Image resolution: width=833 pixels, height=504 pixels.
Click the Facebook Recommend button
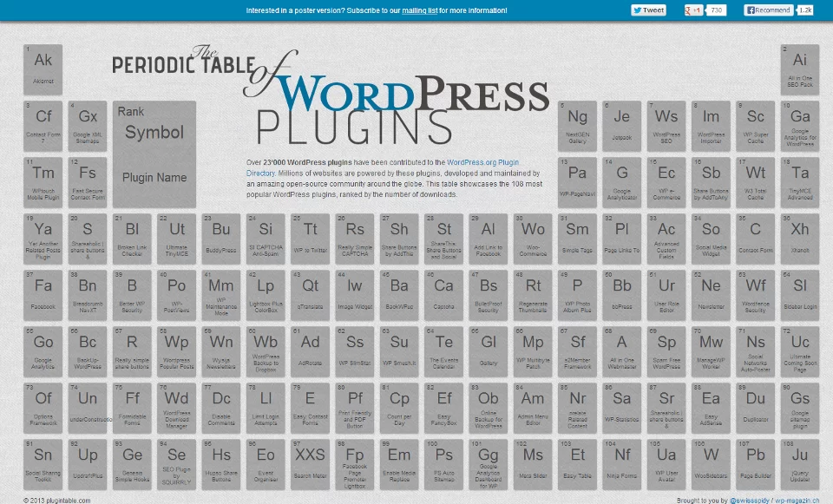(x=768, y=10)
